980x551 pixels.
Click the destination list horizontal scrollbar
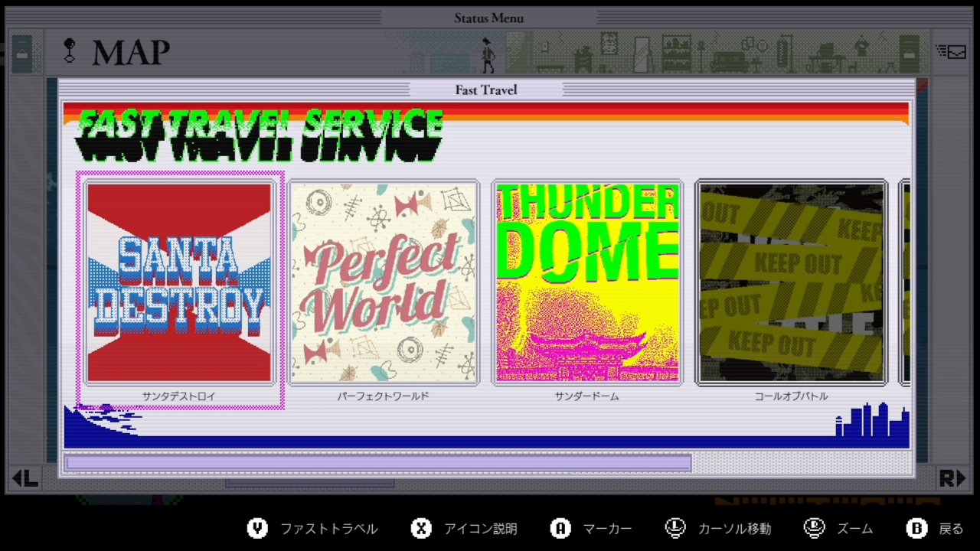(x=379, y=462)
